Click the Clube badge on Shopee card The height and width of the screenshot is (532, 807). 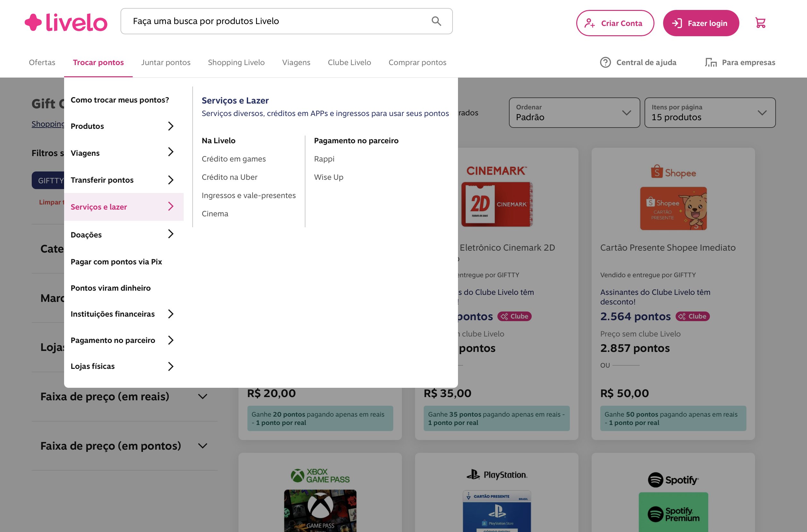tap(692, 316)
